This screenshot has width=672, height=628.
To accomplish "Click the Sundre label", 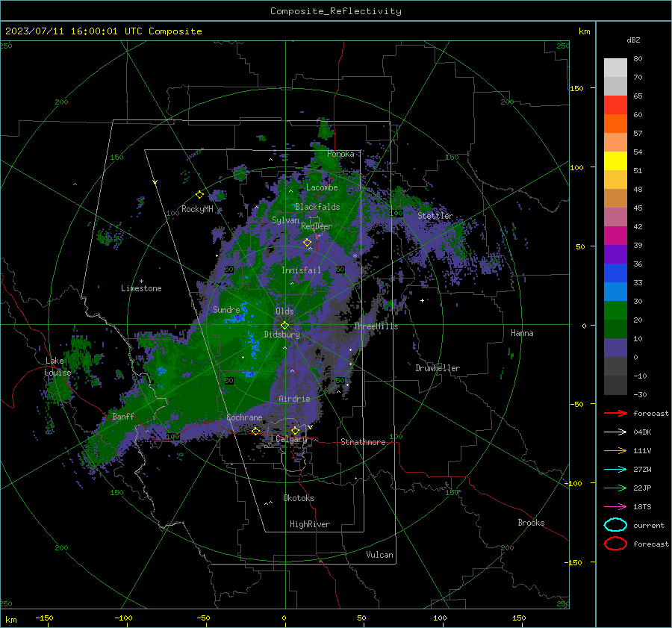I will click(226, 309).
